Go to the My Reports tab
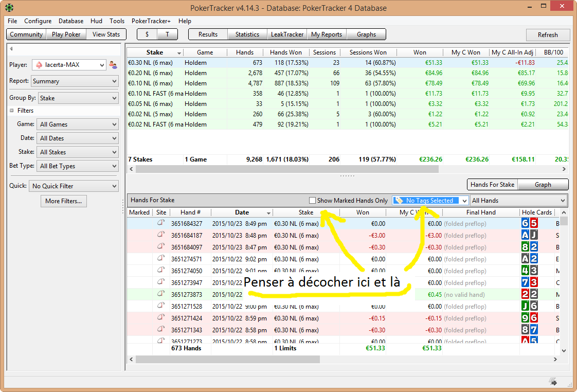The height and width of the screenshot is (392, 577). click(x=327, y=34)
